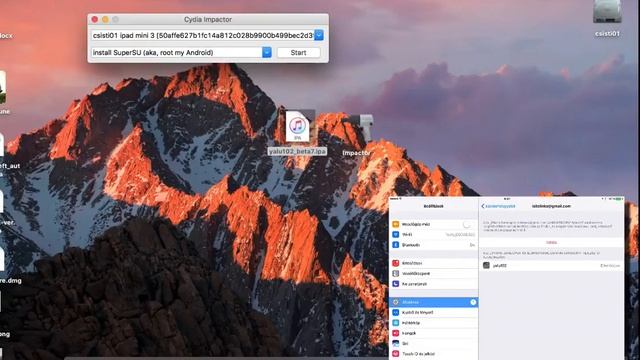
Task: Open the Touch ID and passcode icon
Action: tap(396, 354)
